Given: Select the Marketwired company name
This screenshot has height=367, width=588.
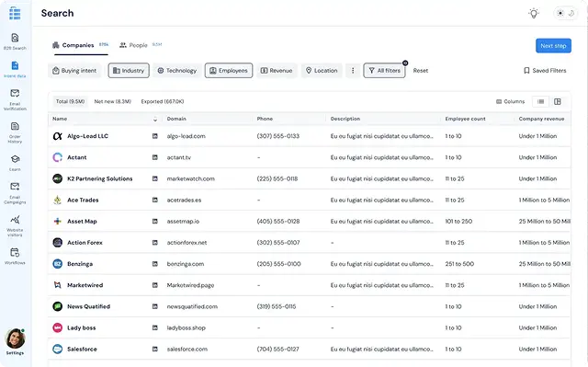Looking at the screenshot, I should 85,285.
